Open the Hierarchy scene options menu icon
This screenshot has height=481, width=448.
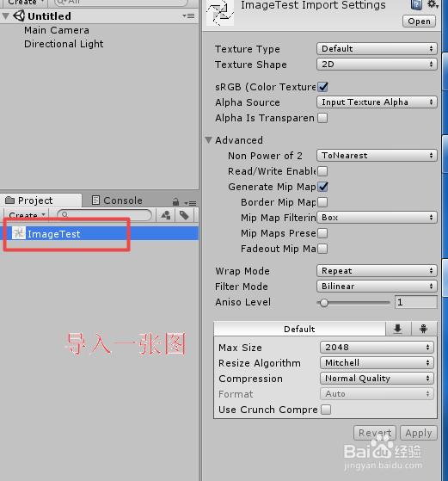click(189, 15)
